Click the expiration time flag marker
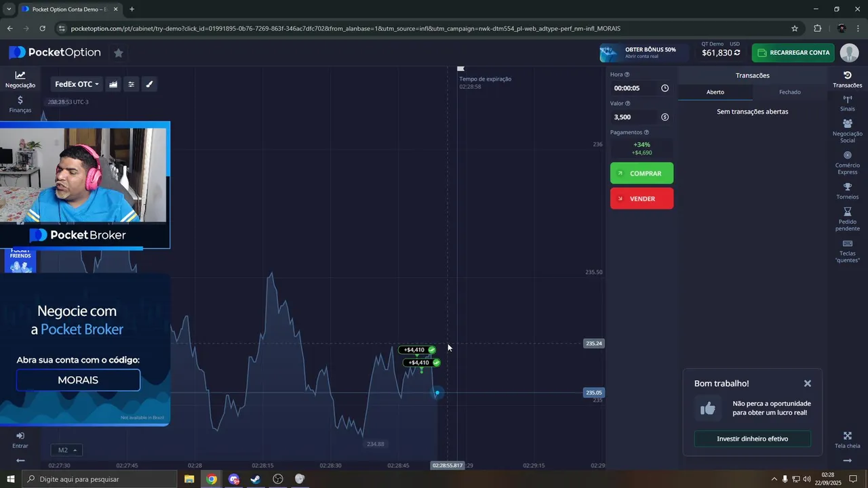Screen dimensions: 868x488 (x=460, y=68)
